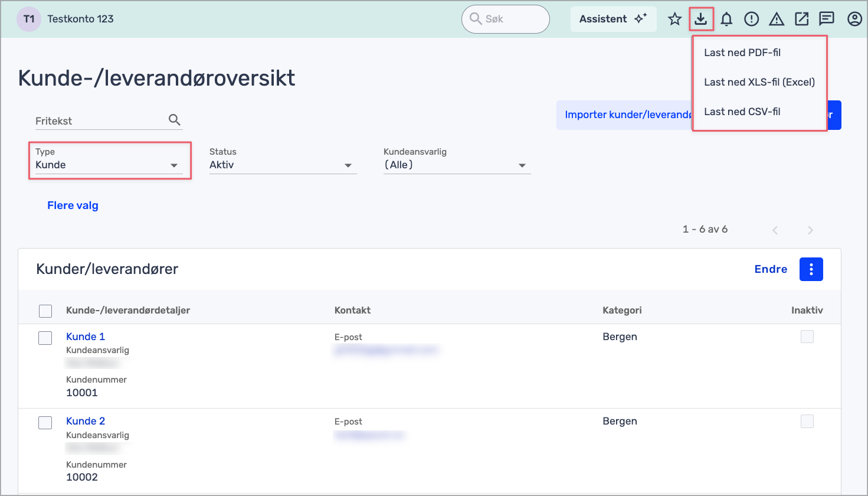Toggle the select-all checkbox in table header
This screenshot has width=868, height=496.
coord(45,311)
